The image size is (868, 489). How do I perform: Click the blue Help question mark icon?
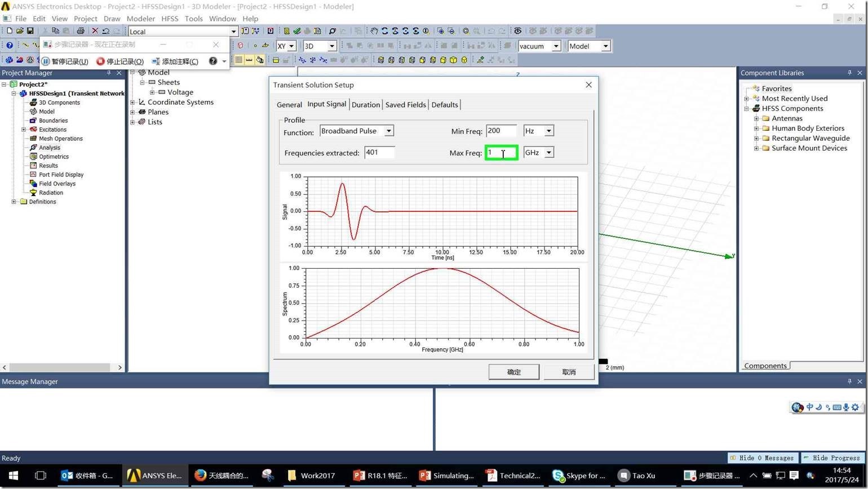(x=9, y=46)
